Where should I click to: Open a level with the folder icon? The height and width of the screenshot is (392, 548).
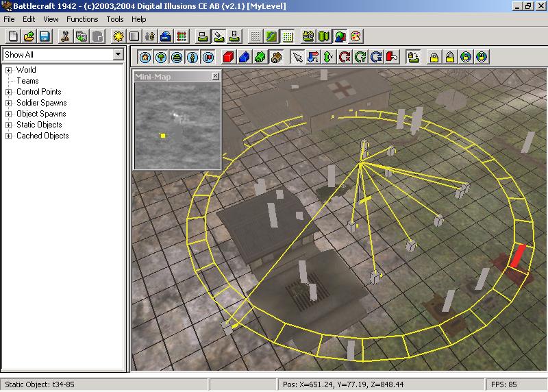pyautogui.click(x=29, y=36)
